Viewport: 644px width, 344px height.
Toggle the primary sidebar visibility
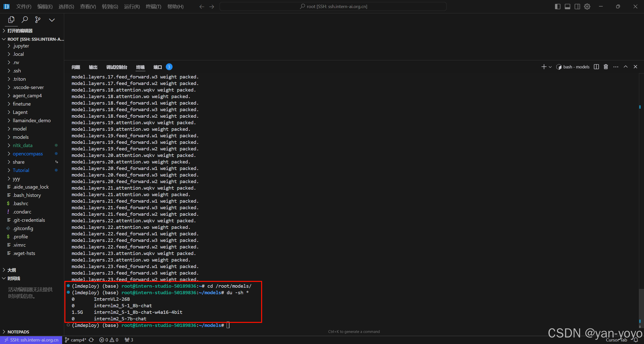(557, 6)
